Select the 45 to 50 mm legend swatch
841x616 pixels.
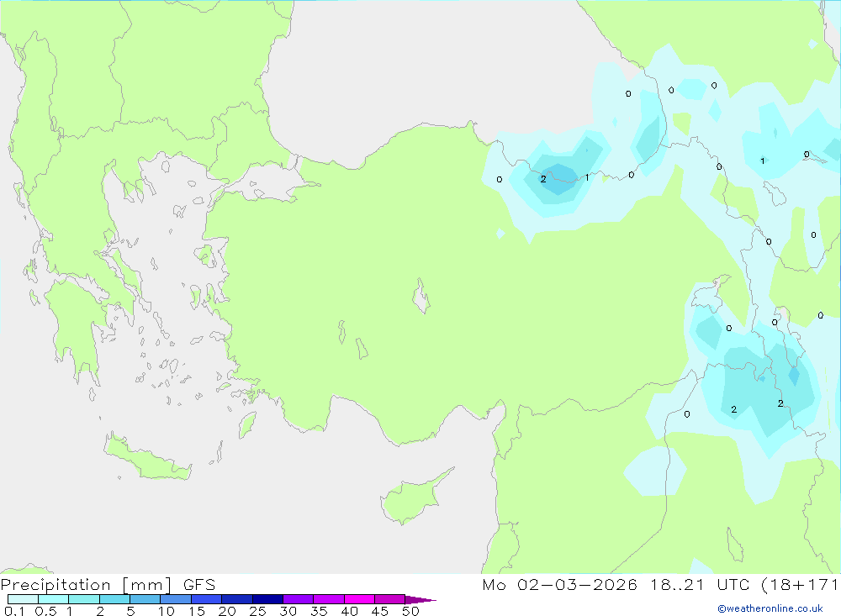(x=390, y=599)
